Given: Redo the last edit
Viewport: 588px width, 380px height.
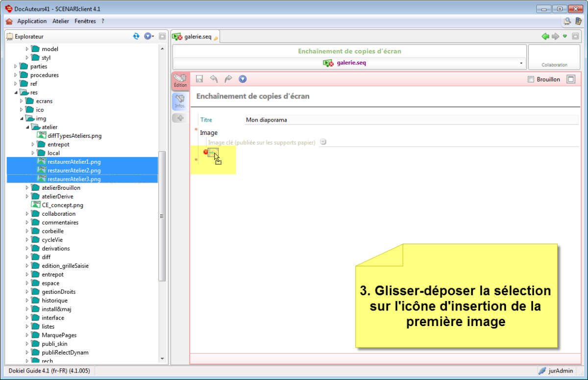Looking at the screenshot, I should 228,79.
